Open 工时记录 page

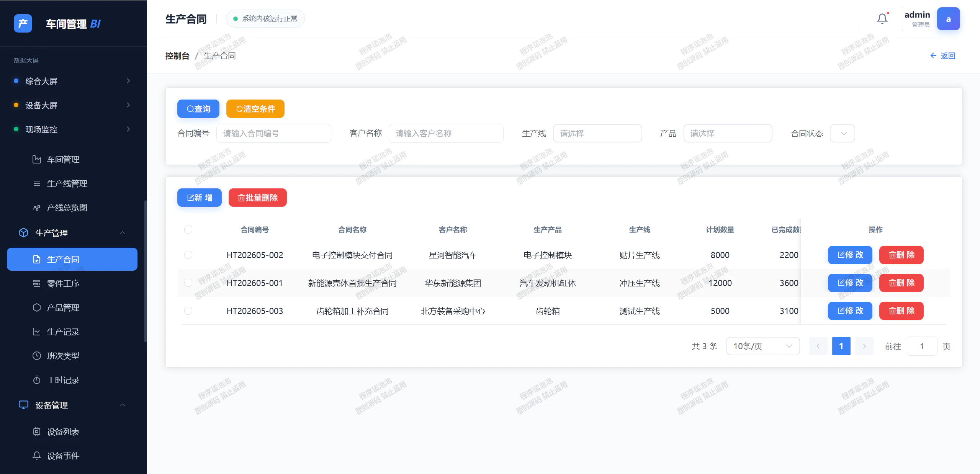click(72, 380)
